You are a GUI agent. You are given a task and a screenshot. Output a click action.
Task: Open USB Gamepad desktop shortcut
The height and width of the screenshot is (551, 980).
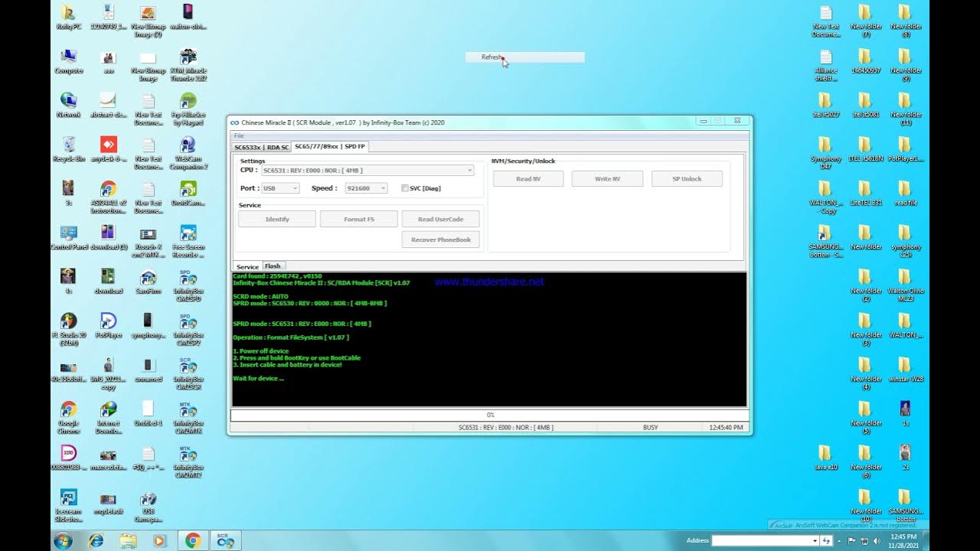(149, 504)
